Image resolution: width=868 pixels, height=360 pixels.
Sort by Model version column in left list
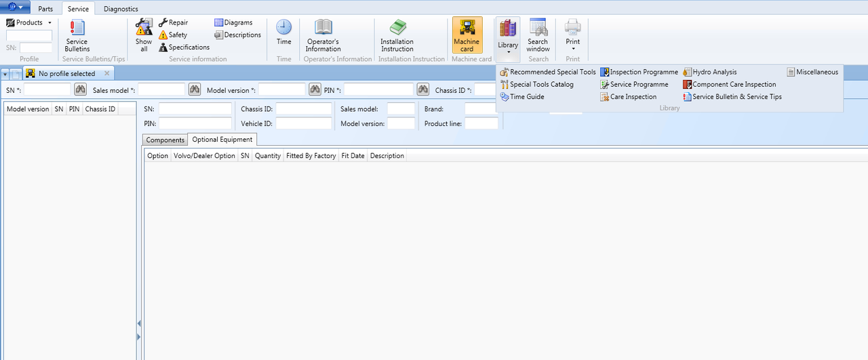[x=28, y=108]
